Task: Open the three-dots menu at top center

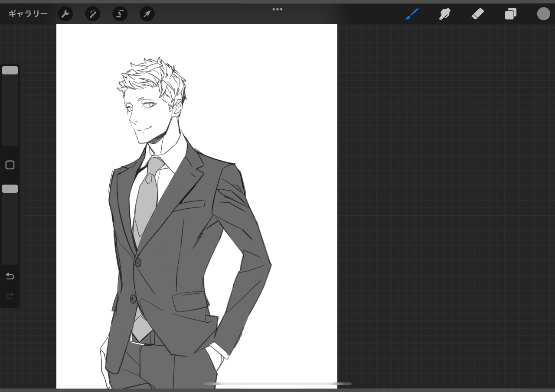Action: (x=277, y=9)
